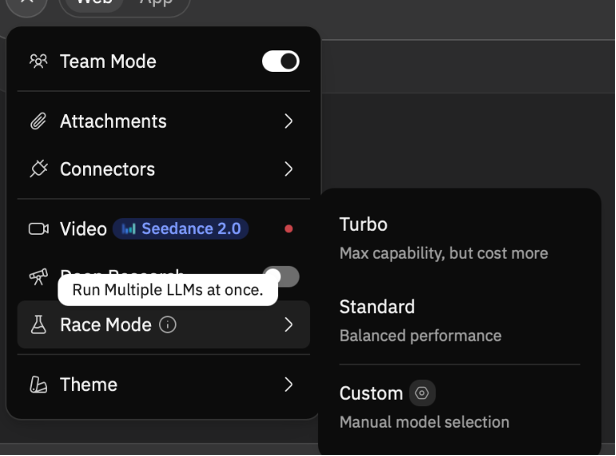
Task: Click the Connectors plug icon
Action: tap(38, 169)
